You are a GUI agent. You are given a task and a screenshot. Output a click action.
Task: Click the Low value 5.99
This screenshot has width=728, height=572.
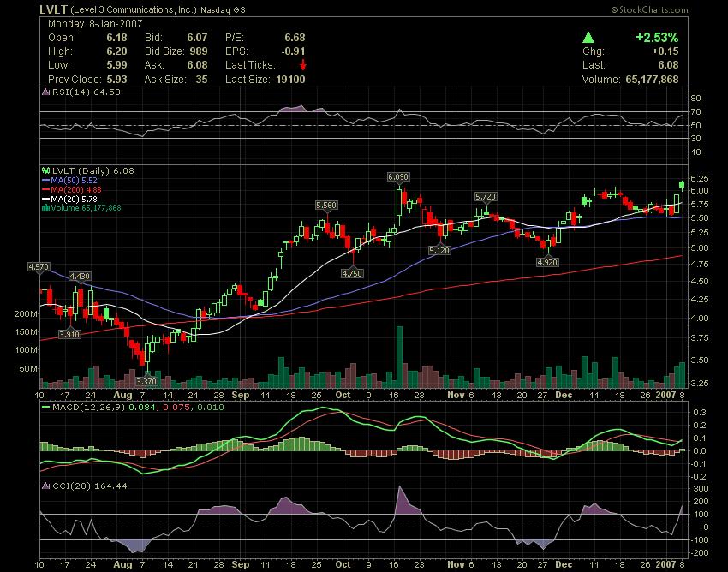coord(116,65)
